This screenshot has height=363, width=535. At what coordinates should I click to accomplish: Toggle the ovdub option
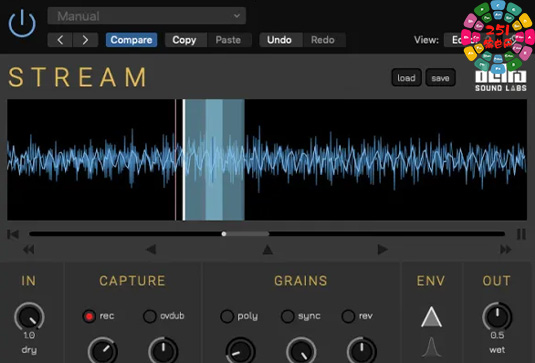150,316
